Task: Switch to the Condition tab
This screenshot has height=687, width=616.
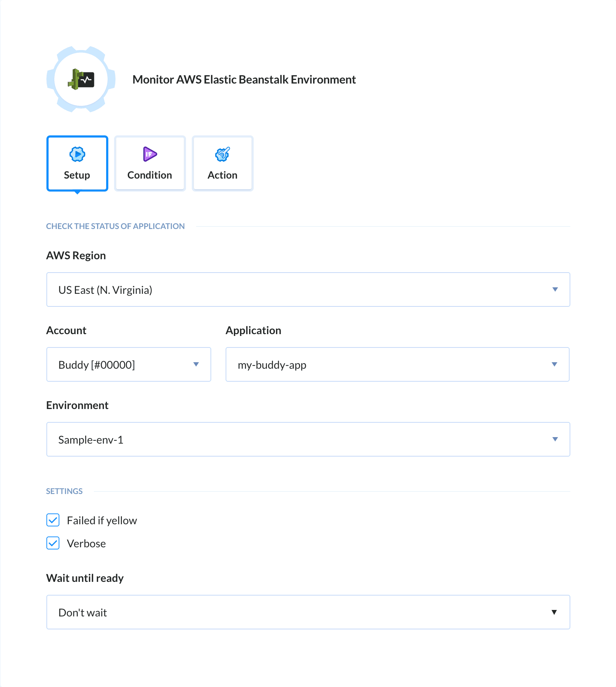Action: click(x=149, y=163)
